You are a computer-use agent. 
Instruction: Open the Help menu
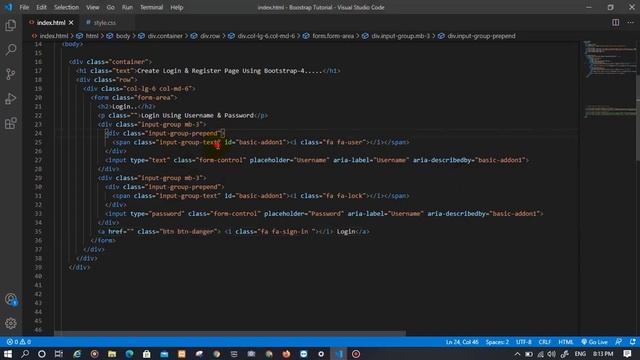176,7
